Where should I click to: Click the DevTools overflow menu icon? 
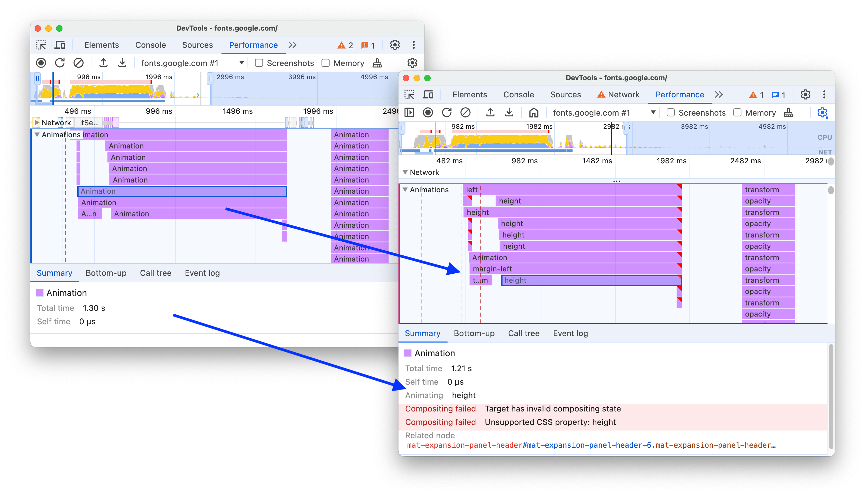[x=825, y=94]
